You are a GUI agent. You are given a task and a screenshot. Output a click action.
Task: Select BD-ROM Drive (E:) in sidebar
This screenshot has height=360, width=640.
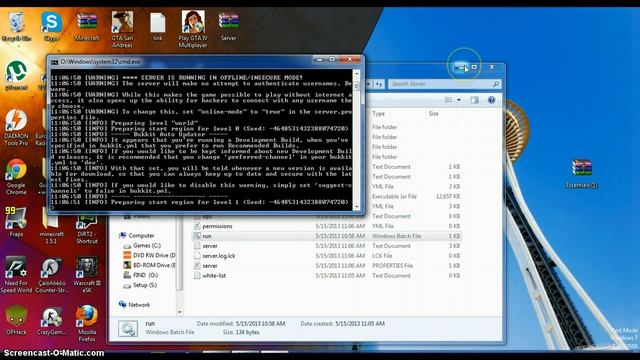(x=150, y=265)
